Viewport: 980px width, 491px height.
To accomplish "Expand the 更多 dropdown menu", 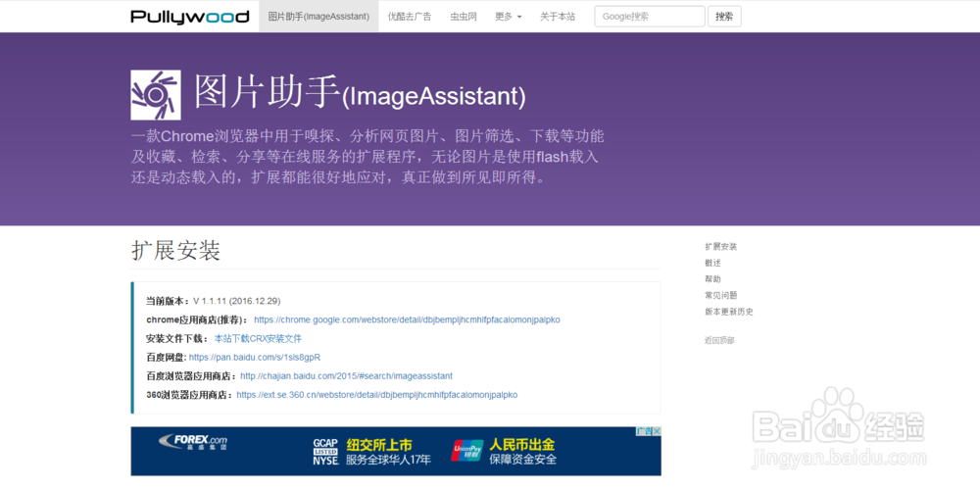I will (508, 17).
